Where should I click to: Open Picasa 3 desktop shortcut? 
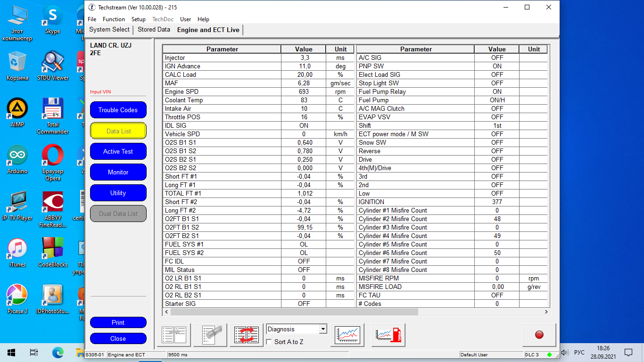click(17, 299)
